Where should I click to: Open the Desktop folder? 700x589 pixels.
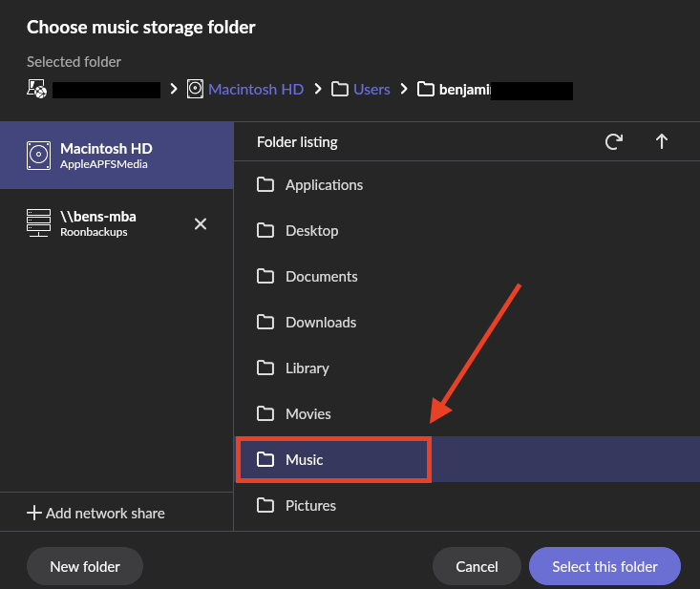click(x=467, y=231)
